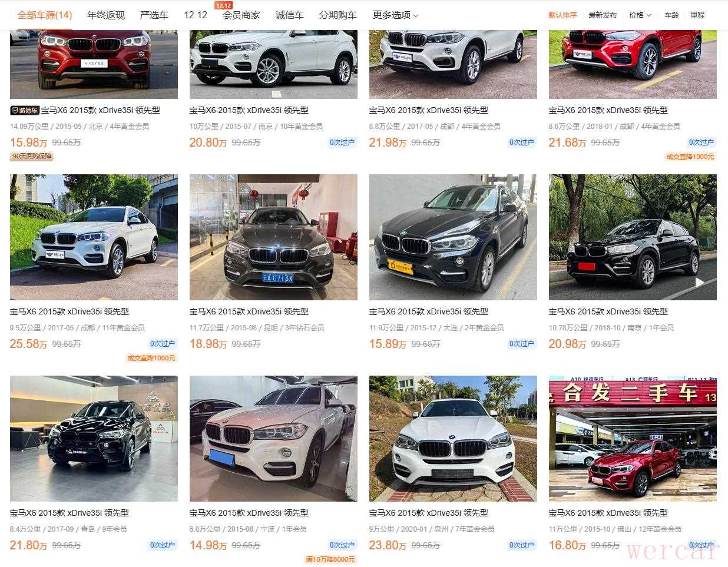Click 满10万降8000元 tag under 14.98万 listing
728x567 pixels.
330,559
